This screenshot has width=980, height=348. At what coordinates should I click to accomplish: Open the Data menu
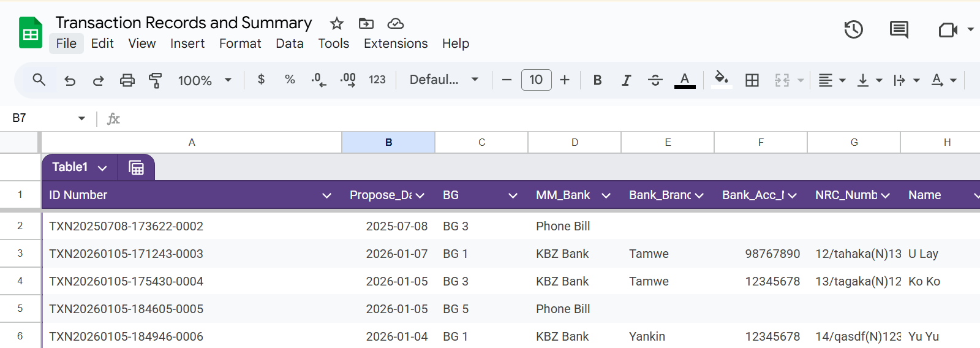pyautogui.click(x=290, y=43)
